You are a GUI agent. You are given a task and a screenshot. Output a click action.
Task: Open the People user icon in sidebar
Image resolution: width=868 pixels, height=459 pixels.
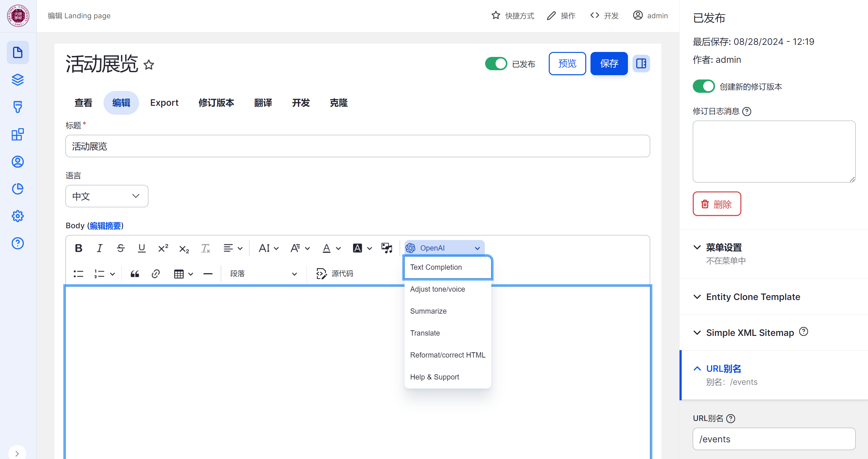point(18,162)
